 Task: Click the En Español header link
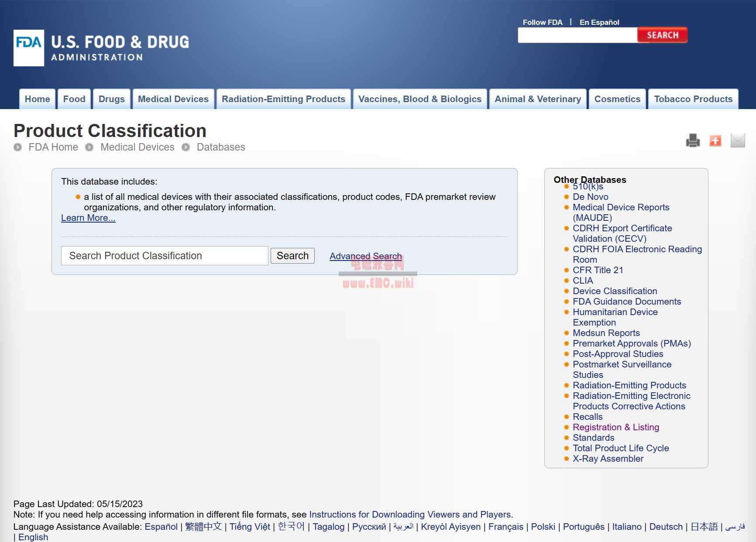click(599, 22)
